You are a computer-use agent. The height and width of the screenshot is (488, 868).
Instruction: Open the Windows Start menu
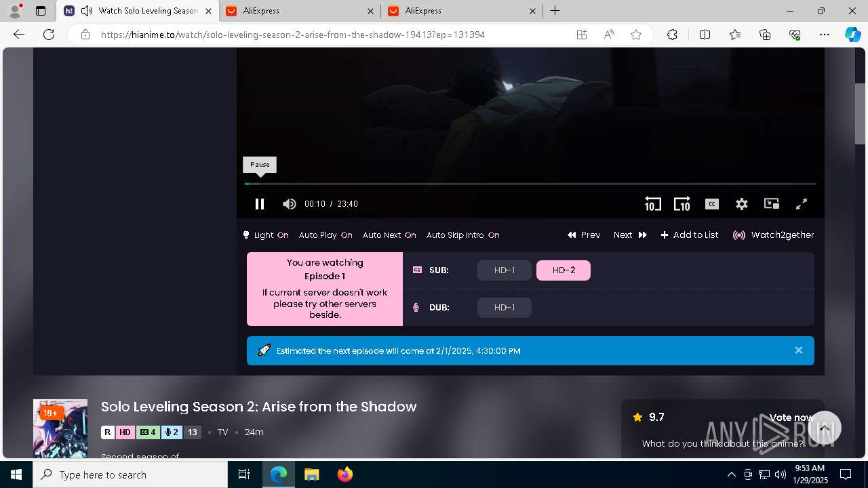click(x=16, y=474)
